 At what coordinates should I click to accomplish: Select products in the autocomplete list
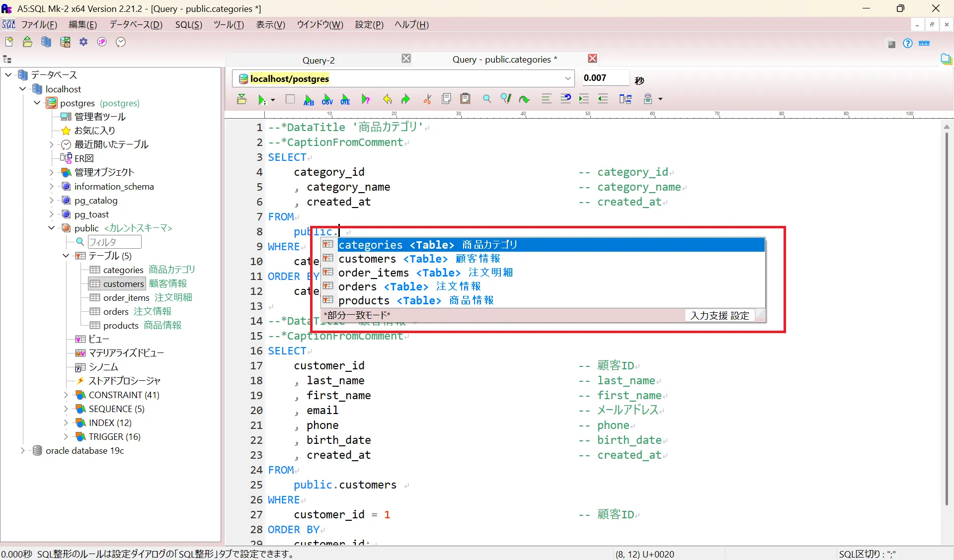coord(543,300)
